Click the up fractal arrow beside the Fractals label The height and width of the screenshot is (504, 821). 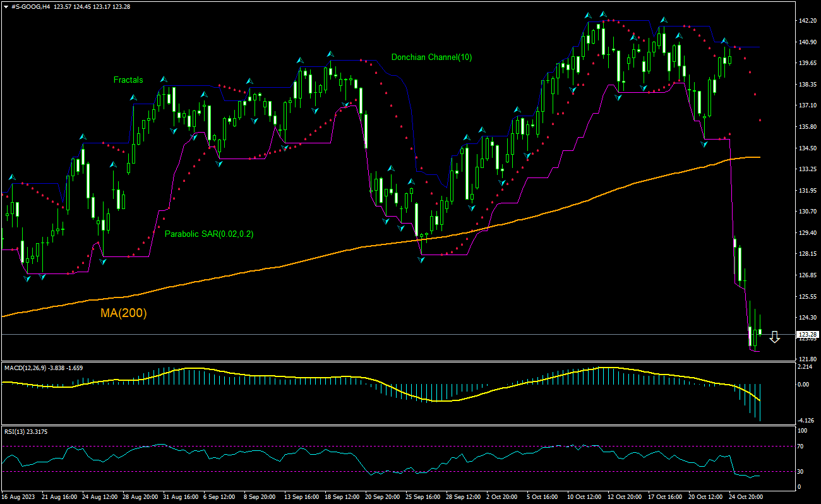(163, 80)
